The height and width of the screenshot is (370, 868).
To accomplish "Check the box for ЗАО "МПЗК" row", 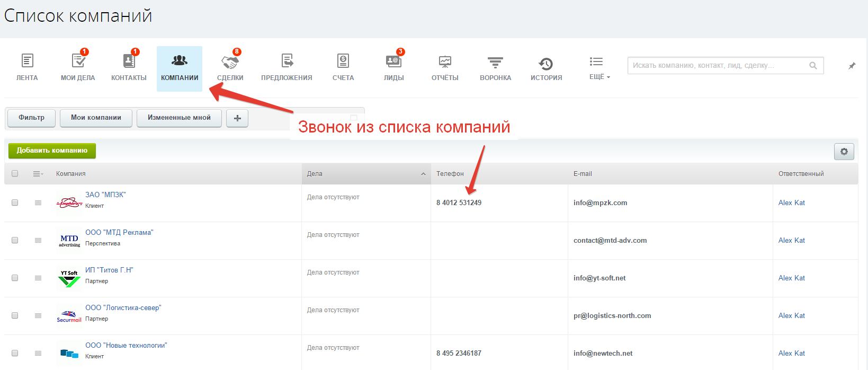I will click(15, 202).
